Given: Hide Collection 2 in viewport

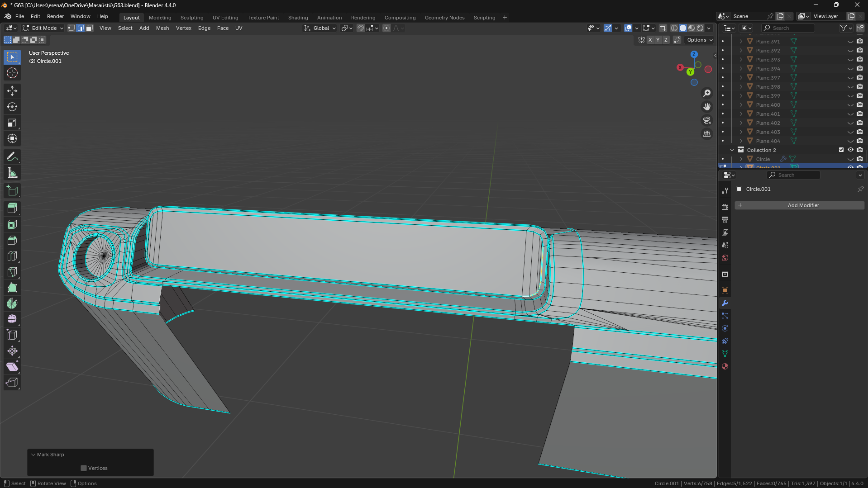Looking at the screenshot, I should click(850, 150).
